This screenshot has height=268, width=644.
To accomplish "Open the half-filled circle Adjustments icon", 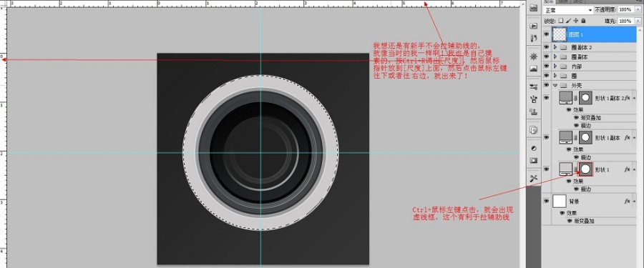I will click(x=534, y=148).
